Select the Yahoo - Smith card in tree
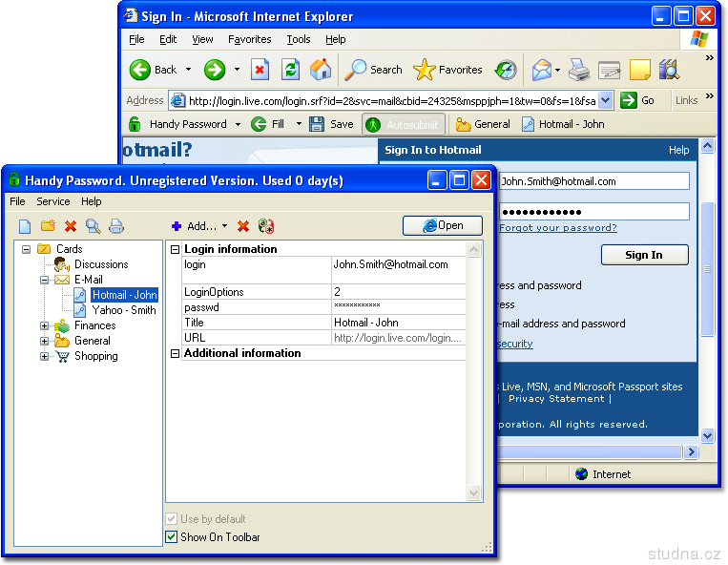The height and width of the screenshot is (565, 728). coord(123,310)
